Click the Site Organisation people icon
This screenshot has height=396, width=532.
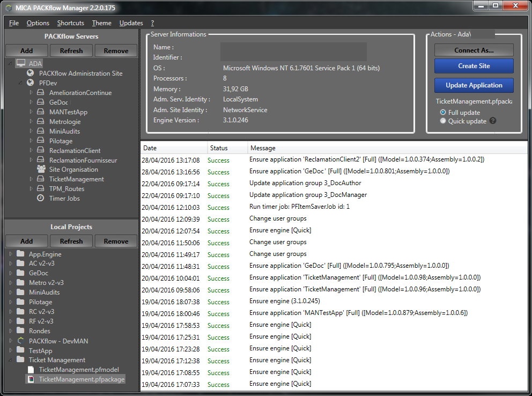(x=41, y=169)
